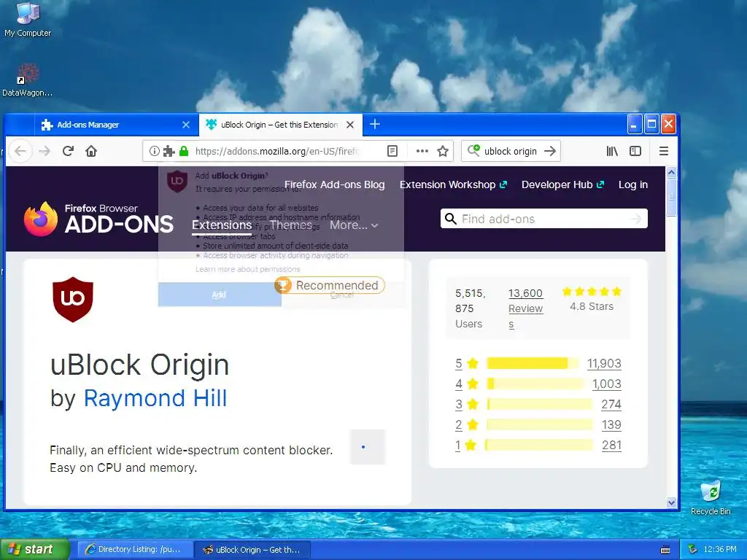Click the ublock origin search box
747x560 pixels.
511,152
